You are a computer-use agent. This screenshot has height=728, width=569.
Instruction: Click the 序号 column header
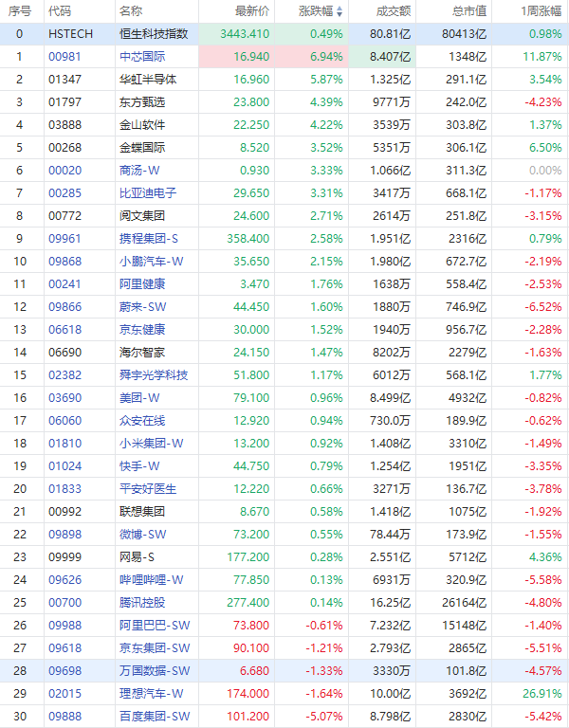coord(20,11)
